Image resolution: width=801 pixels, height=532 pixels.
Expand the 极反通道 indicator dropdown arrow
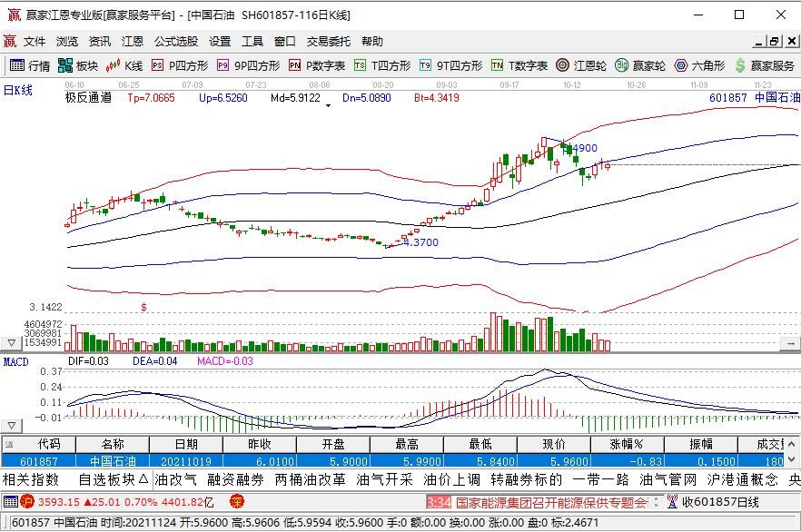(x=328, y=105)
